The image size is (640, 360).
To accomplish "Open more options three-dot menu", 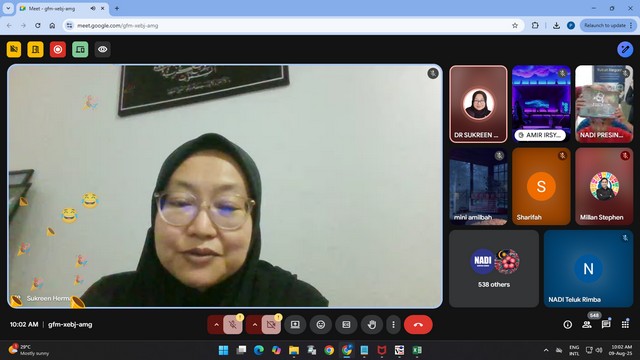I will tap(393, 325).
